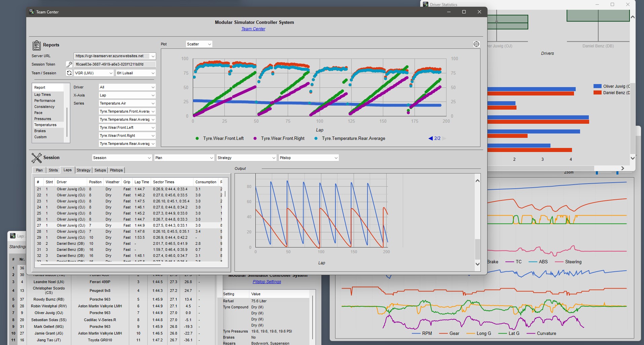Click Driver Statistics vertical scroll-up arrow

(x=633, y=17)
